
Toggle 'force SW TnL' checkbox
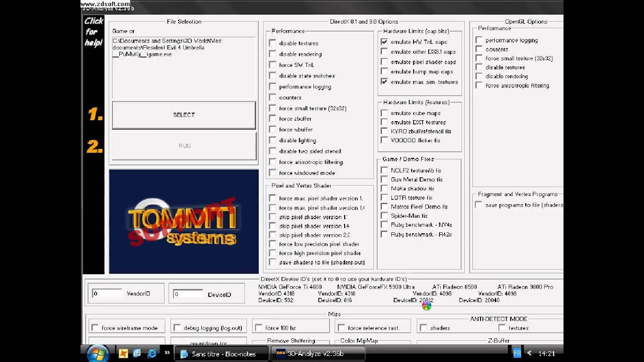(x=272, y=65)
